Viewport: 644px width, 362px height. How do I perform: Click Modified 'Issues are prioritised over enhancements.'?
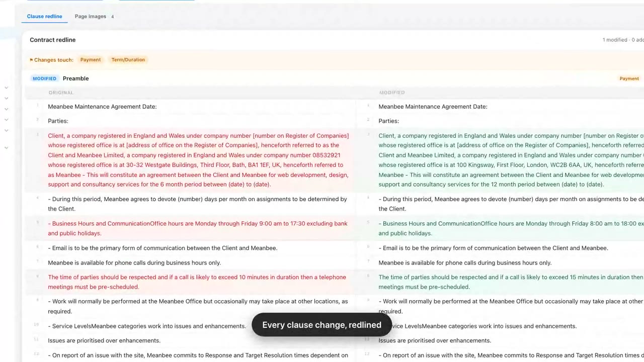click(435, 340)
